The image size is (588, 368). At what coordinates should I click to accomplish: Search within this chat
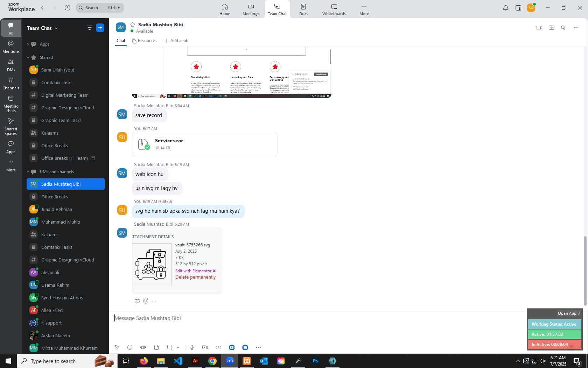(x=563, y=28)
